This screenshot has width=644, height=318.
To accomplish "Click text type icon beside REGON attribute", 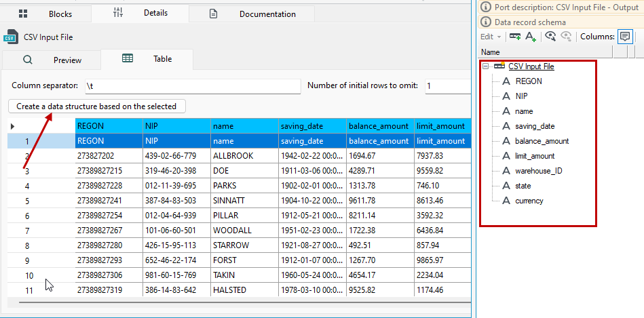I will 506,81.
